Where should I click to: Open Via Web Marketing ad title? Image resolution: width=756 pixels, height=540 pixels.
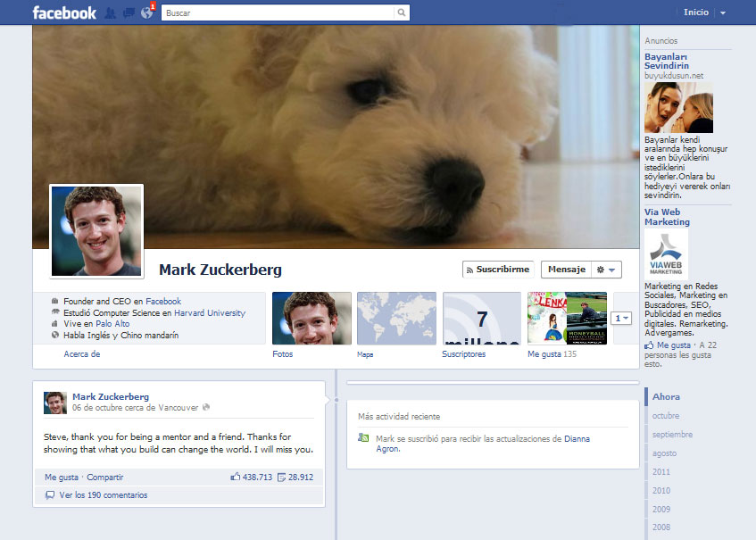(668, 217)
